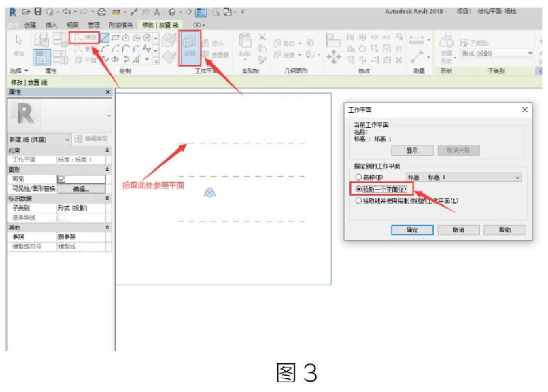Close the 属性 panel with its X
This screenshot has width=548, height=392.
coord(107,92)
